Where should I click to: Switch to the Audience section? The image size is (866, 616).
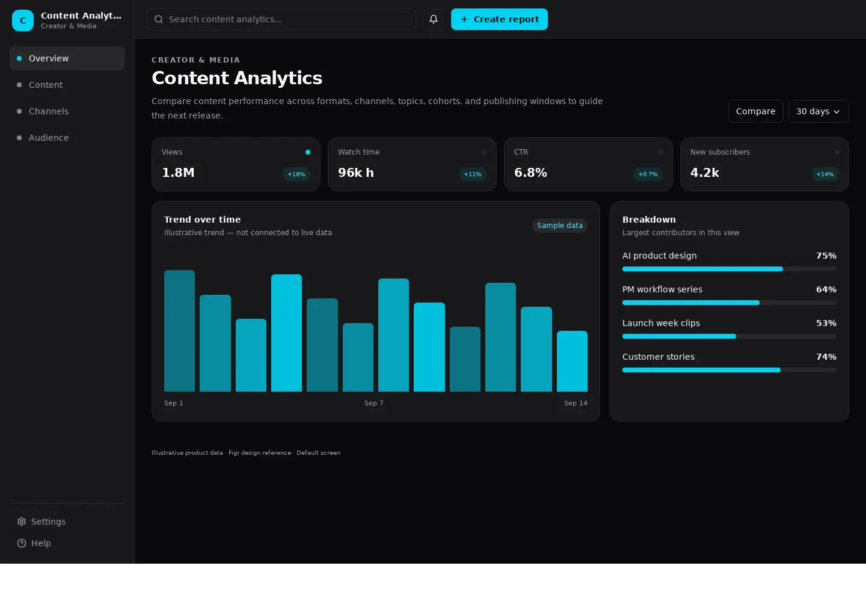(x=67, y=138)
